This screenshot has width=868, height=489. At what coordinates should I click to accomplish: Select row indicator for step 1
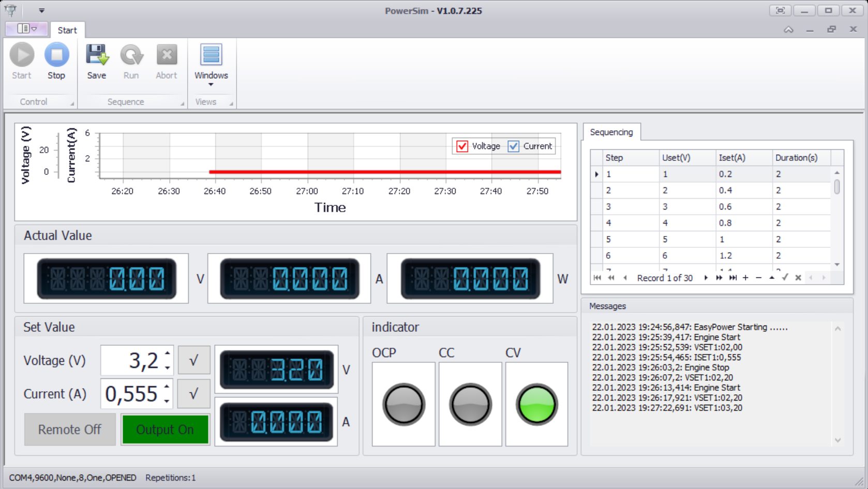pos(597,174)
